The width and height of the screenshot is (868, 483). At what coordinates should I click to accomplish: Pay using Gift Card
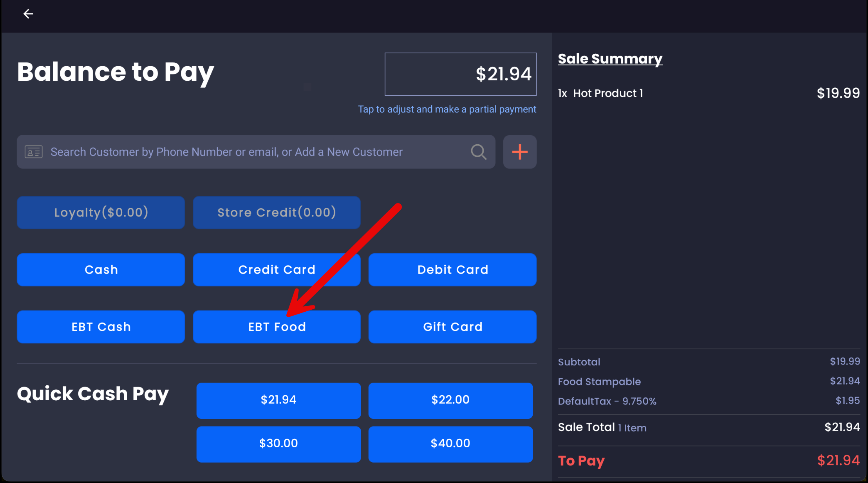tap(452, 327)
